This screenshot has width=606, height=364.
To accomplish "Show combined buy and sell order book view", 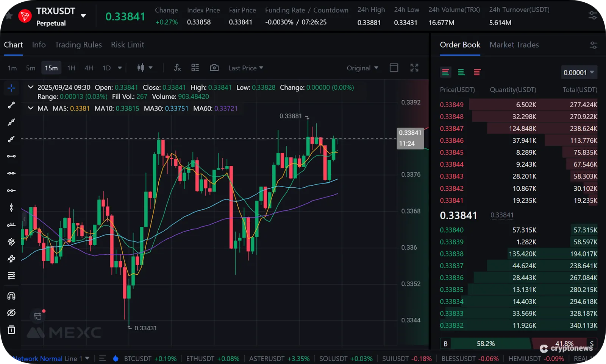I will [445, 72].
